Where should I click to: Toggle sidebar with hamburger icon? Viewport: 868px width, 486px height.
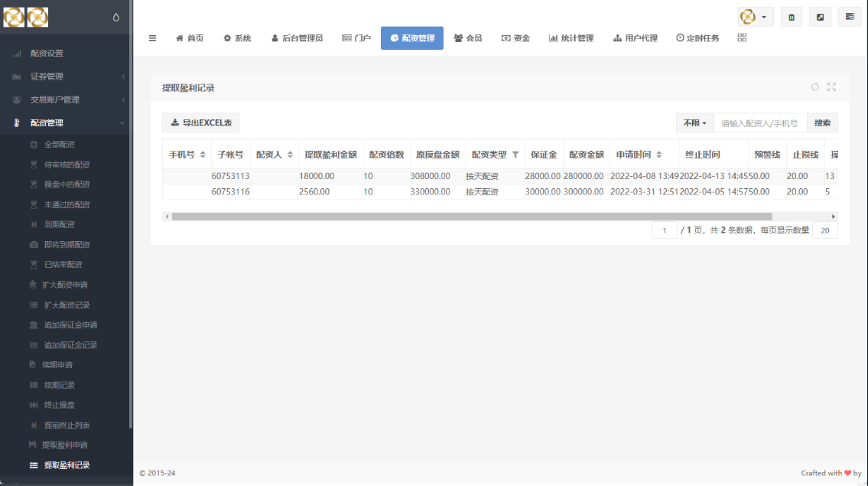152,38
